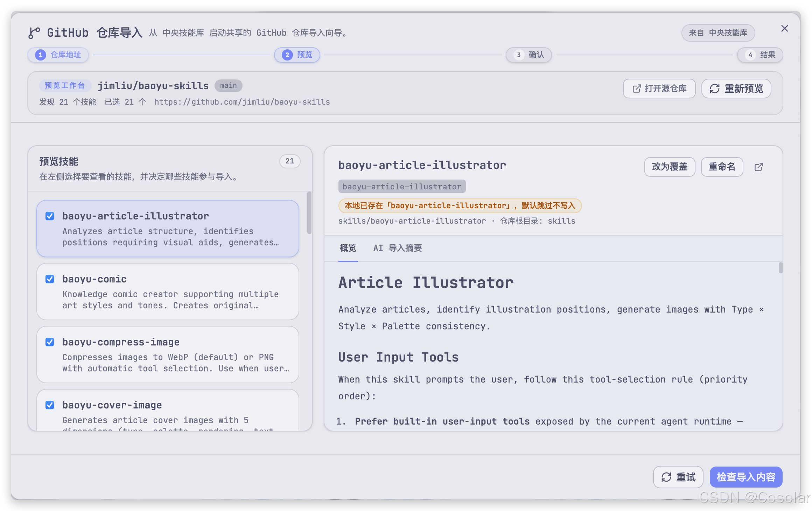Viewport: 812px width, 511px height.
Task: Click the 重试 button
Action: [678, 477]
